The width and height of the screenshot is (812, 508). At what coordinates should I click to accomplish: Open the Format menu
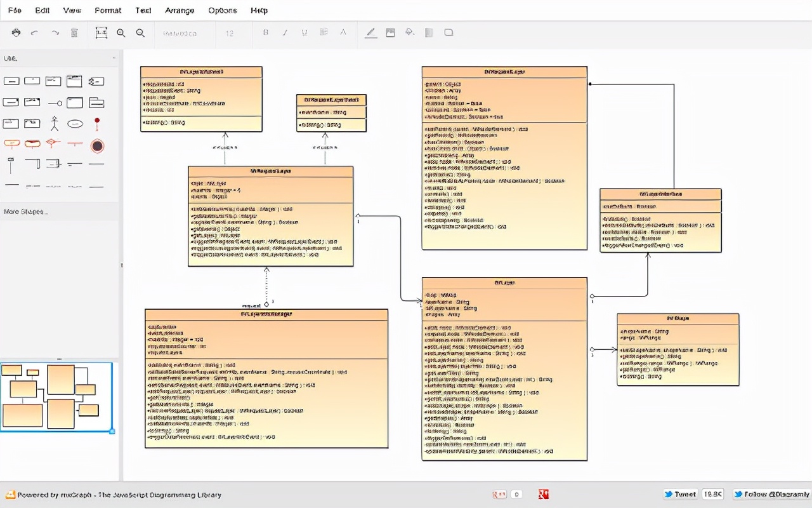pyautogui.click(x=108, y=11)
